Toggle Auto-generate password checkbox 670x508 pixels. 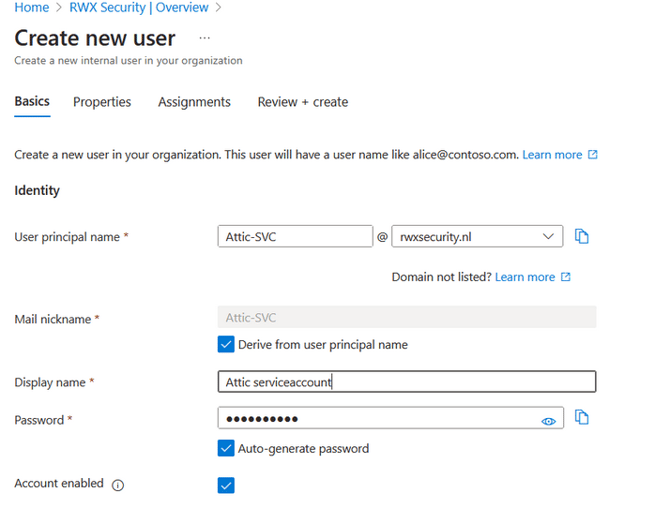[x=226, y=449]
